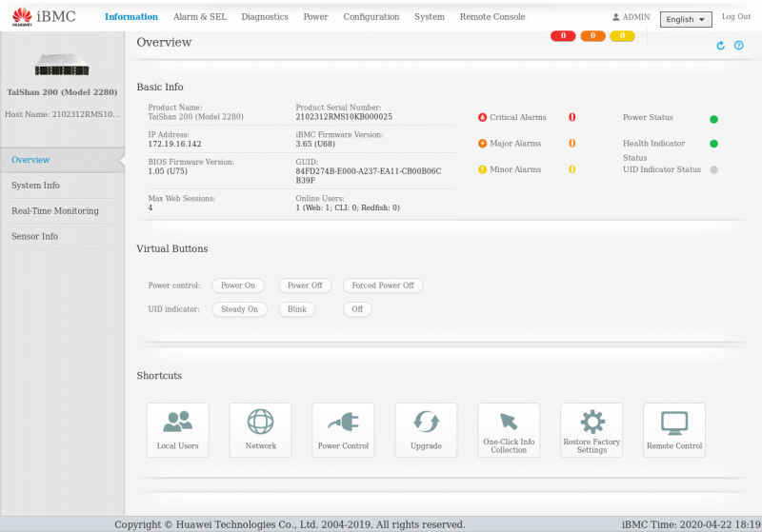The width and height of the screenshot is (762, 532).
Task: Open the Remote Control shortcut
Action: click(674, 430)
